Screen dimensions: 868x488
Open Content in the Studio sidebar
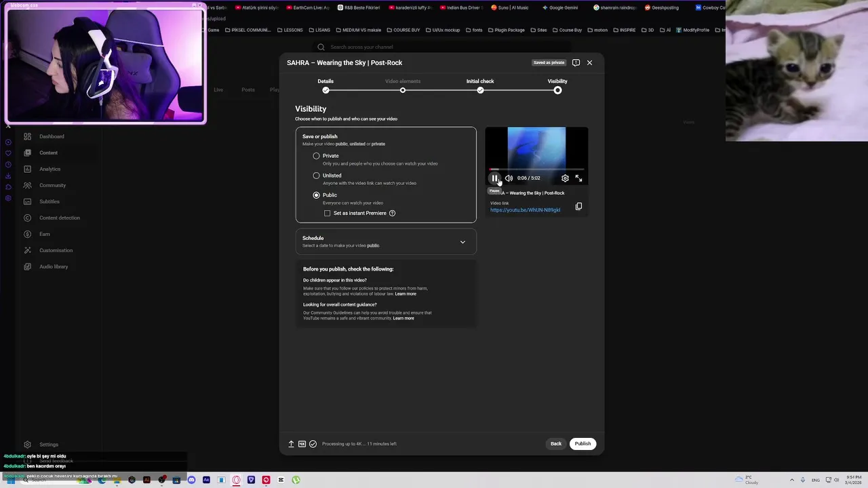48,152
